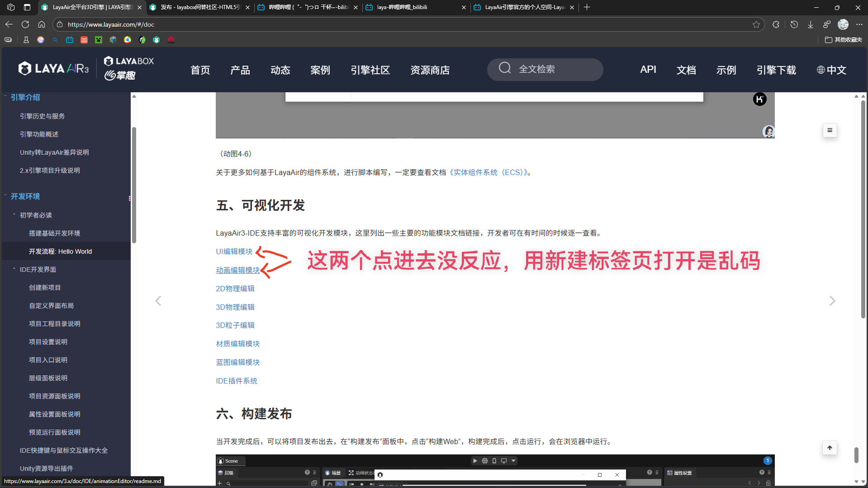Open the 中文 language selector
The image size is (868, 488).
click(x=831, y=70)
